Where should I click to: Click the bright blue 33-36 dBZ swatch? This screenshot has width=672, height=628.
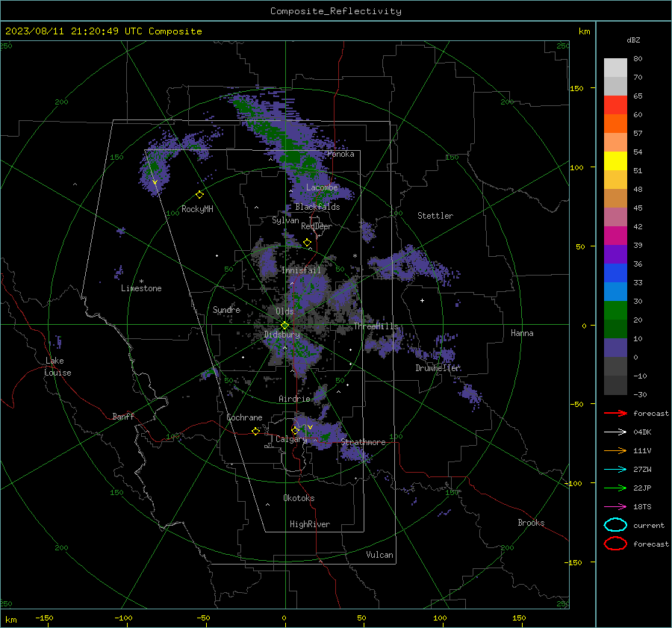615,273
